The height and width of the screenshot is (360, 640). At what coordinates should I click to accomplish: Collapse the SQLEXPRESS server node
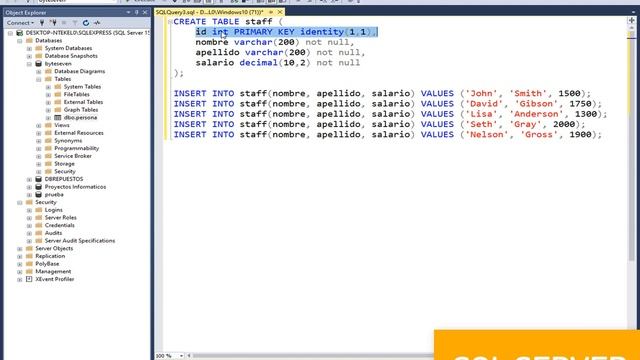[10, 33]
